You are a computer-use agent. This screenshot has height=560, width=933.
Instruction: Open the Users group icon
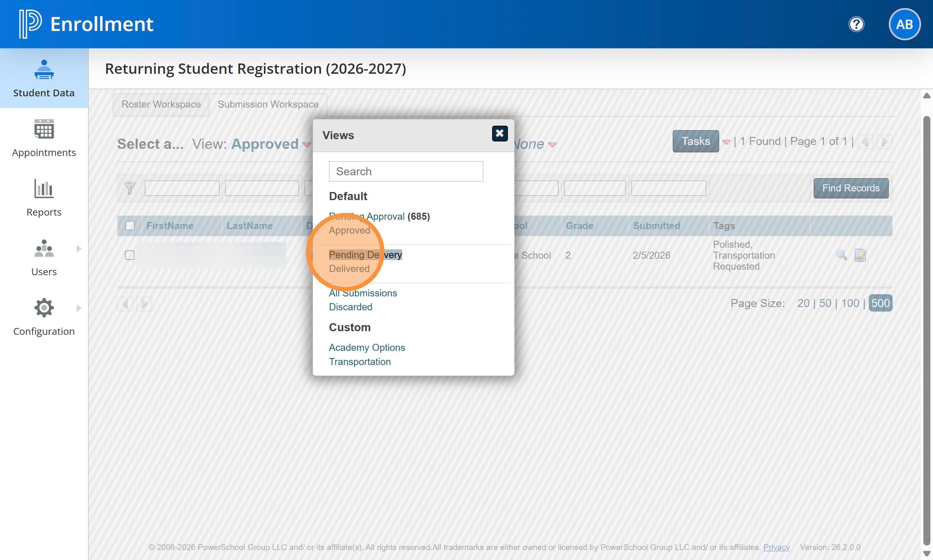(x=44, y=249)
